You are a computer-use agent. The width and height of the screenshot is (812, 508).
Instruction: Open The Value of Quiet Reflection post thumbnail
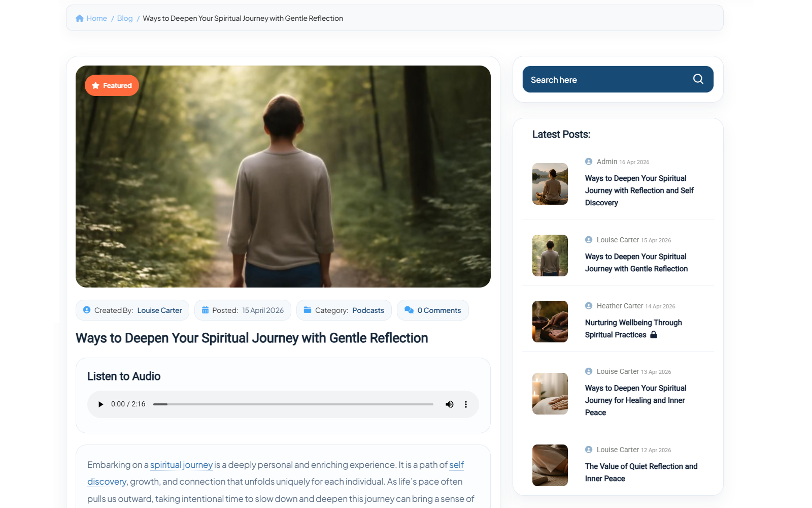tap(550, 465)
